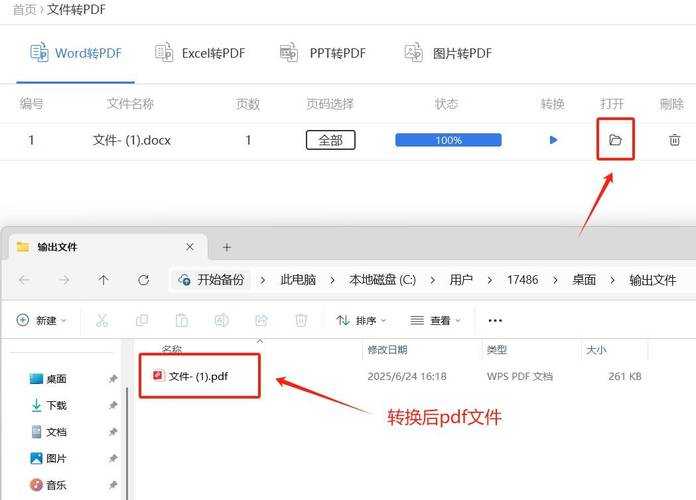Close the 输出文件 Explorer tab
696x500 pixels.
point(190,247)
